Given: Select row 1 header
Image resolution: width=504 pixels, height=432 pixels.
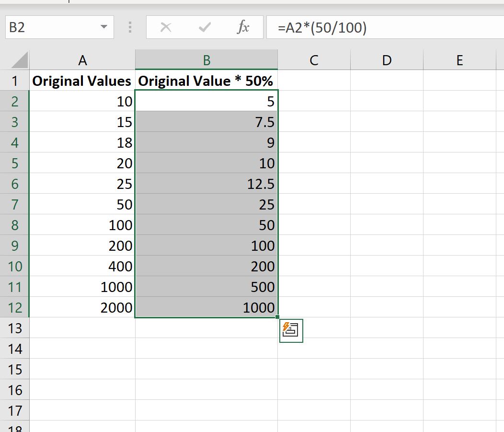Looking at the screenshot, I should [14, 81].
